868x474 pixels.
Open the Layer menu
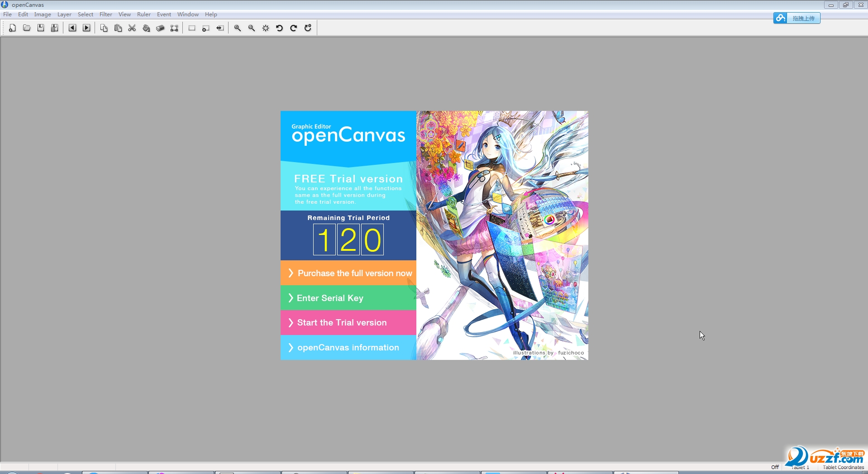64,14
